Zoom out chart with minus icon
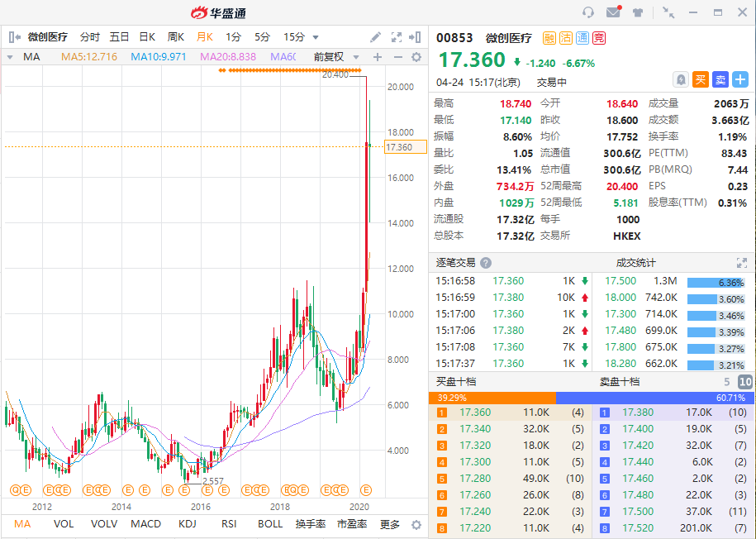Screen dimensions: 756x539 coord(397,57)
